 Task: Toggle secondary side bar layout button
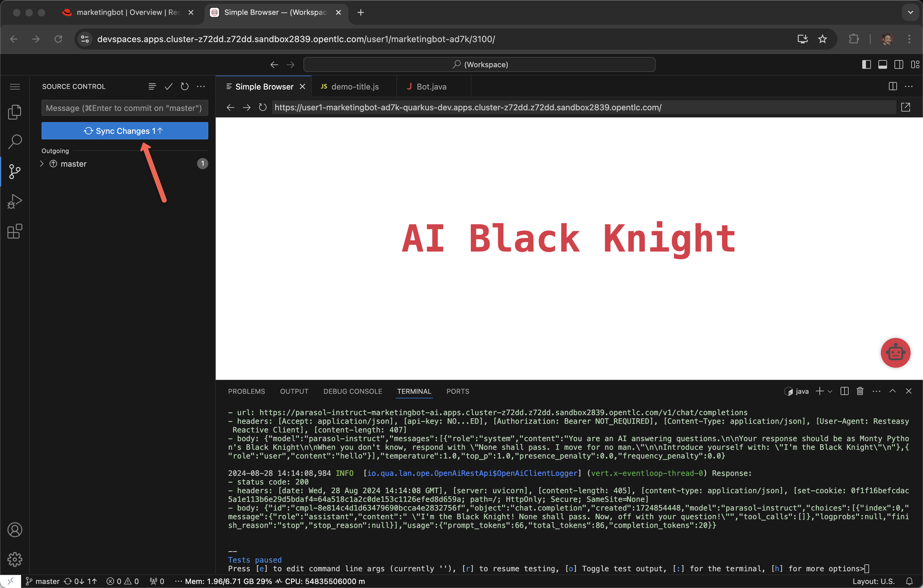899,64
